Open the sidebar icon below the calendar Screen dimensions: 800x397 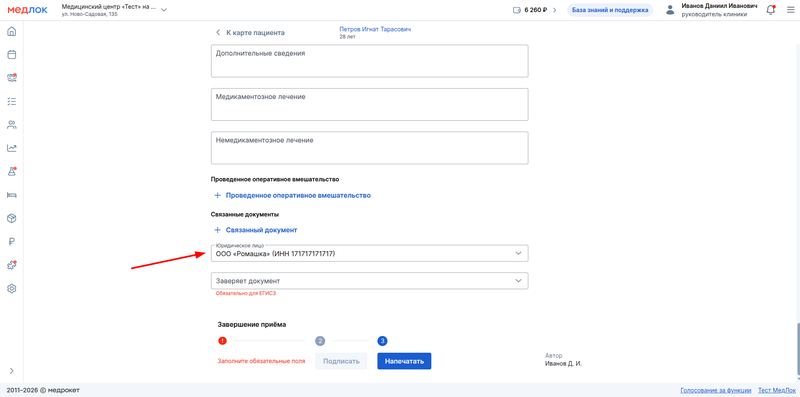tap(11, 78)
